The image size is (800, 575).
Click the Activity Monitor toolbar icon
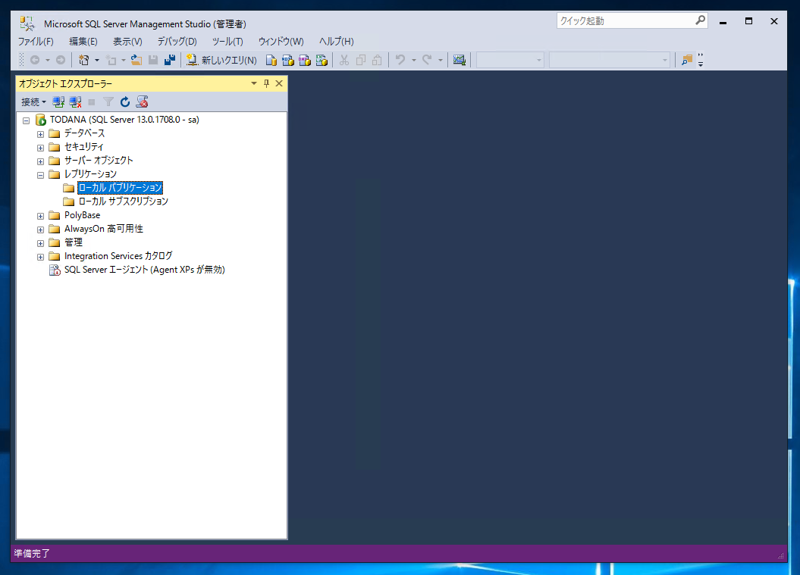pos(459,60)
